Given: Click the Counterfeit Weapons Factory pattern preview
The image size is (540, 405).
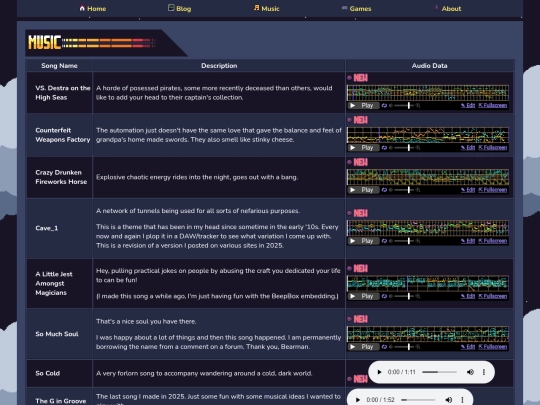Looking at the screenshot, I should [428, 135].
